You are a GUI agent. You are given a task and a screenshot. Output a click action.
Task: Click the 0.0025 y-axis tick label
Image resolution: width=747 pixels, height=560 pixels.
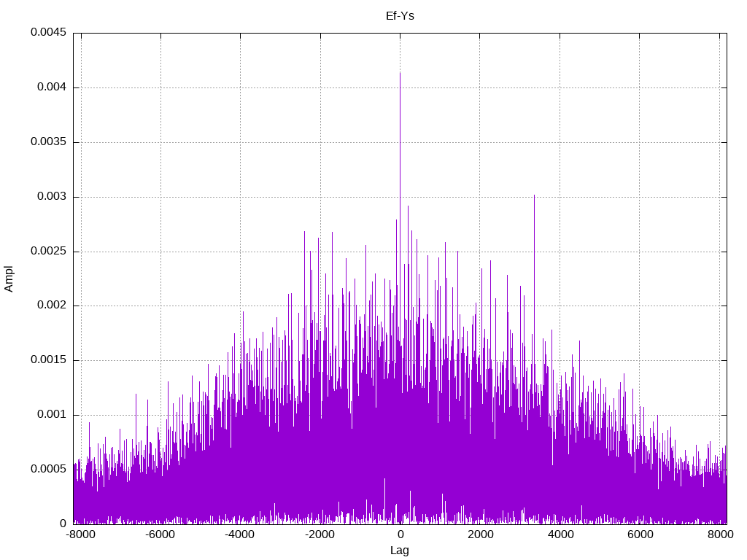point(48,251)
